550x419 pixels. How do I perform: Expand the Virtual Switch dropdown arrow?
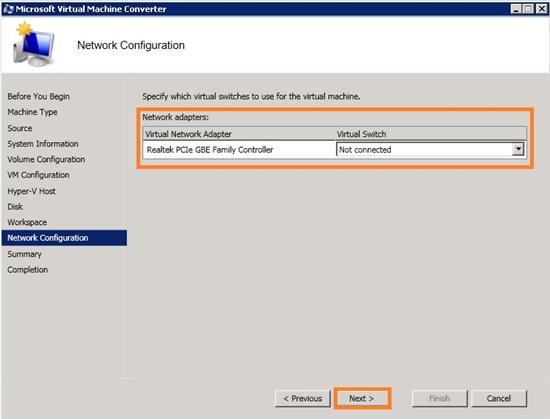tap(518, 149)
